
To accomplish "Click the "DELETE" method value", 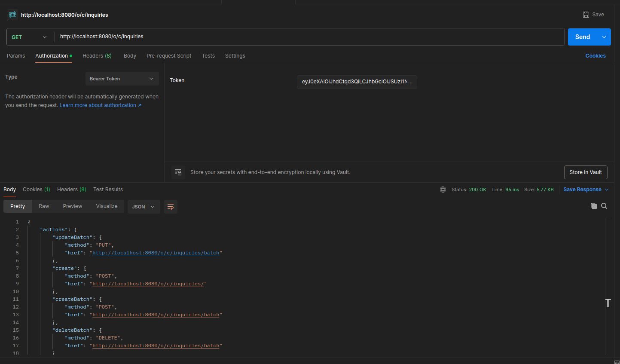I will click(x=108, y=338).
